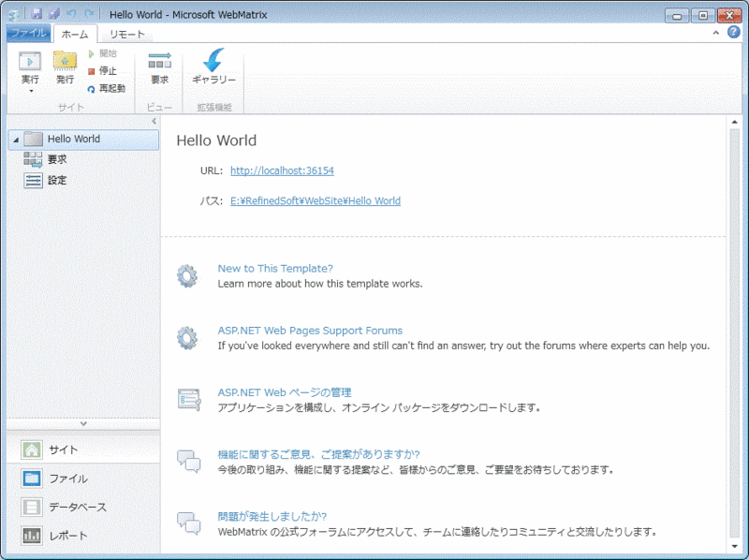Click the 実行 (Run) icon in ribbon
749x560 pixels.
coord(30,62)
